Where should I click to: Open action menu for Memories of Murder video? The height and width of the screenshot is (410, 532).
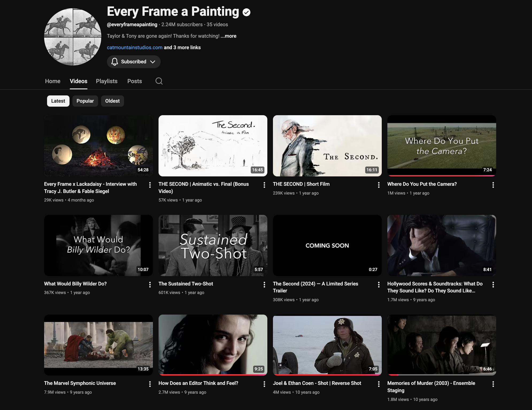pos(493,384)
